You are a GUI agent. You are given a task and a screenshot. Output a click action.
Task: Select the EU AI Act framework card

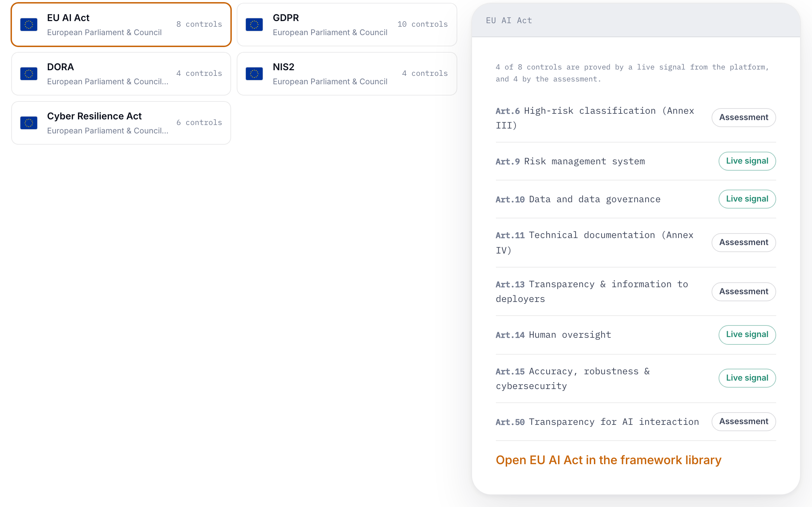tap(121, 25)
